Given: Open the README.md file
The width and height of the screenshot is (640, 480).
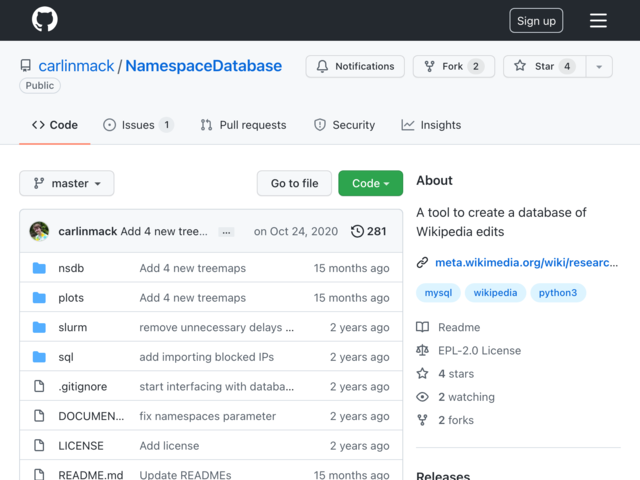Looking at the screenshot, I should [x=91, y=475].
